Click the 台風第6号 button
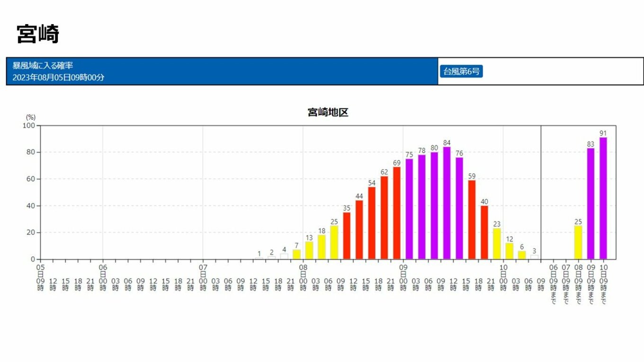Screen dimensions: 644x362 click(461, 72)
